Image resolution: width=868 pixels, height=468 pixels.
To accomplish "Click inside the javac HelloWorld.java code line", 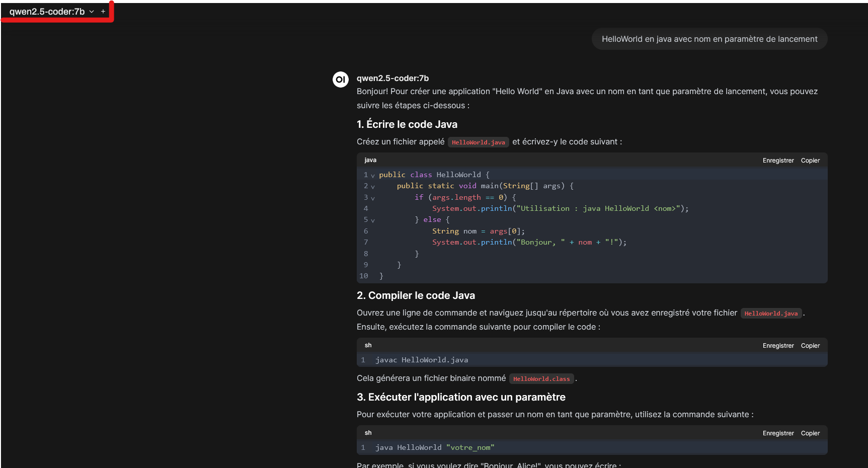I will point(421,360).
